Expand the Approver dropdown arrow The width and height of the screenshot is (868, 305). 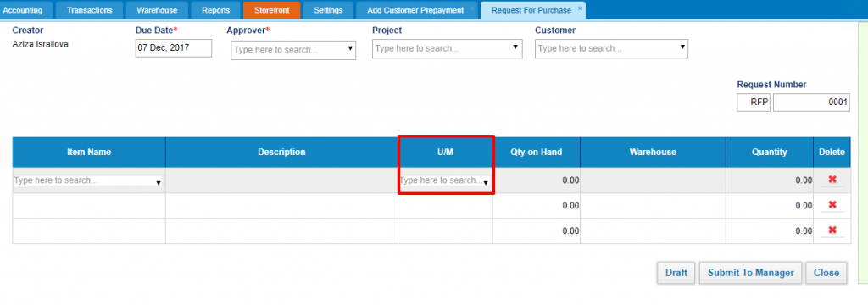(x=350, y=48)
